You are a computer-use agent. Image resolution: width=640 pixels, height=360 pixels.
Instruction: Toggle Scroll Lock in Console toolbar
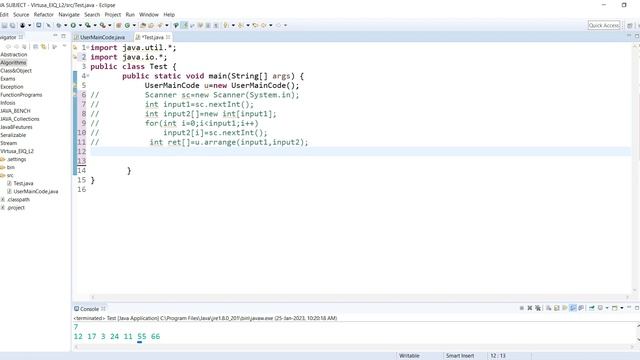[x=556, y=308]
